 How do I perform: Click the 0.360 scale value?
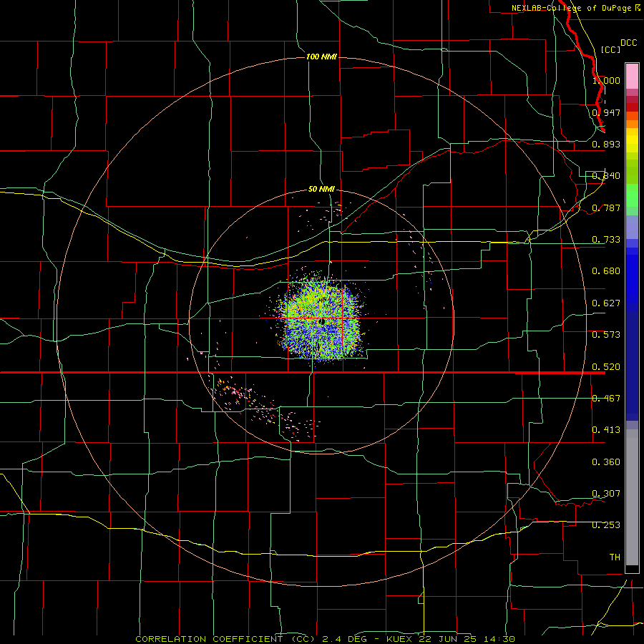pyautogui.click(x=606, y=462)
